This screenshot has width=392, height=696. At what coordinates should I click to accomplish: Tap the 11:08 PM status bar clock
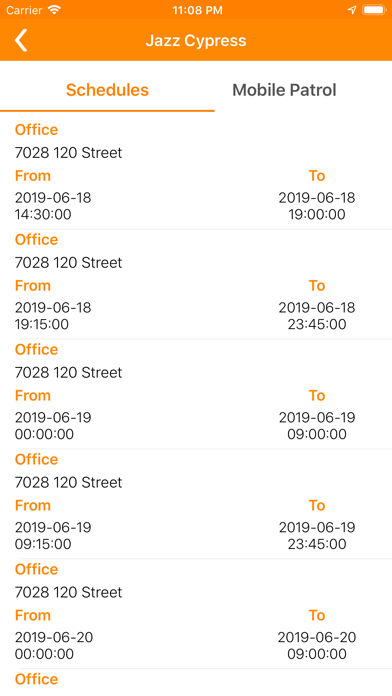pos(197,10)
